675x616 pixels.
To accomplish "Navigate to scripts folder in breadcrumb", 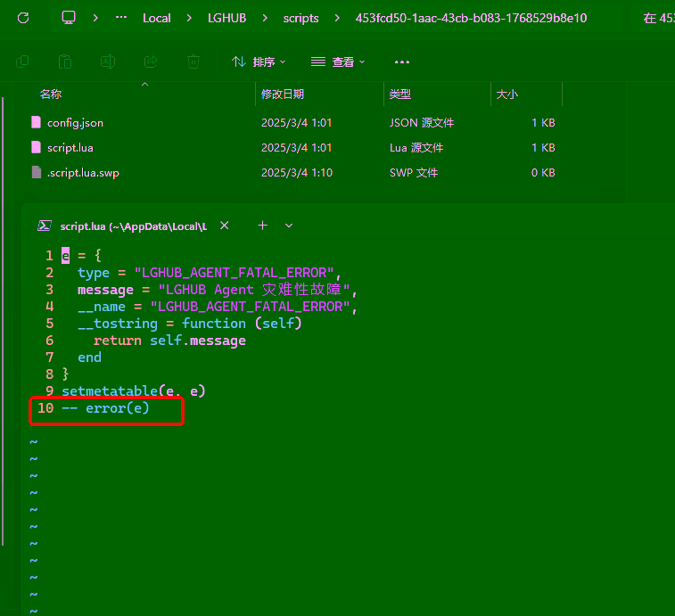I will point(300,18).
